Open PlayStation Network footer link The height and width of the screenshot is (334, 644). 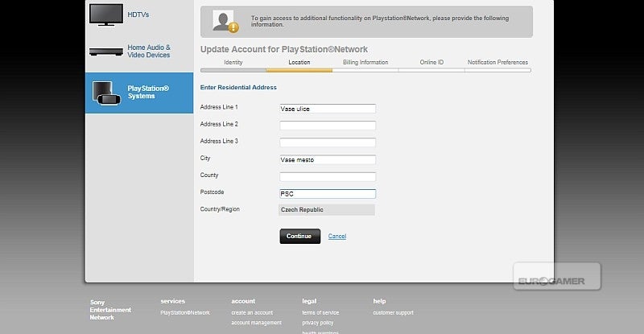185,312
